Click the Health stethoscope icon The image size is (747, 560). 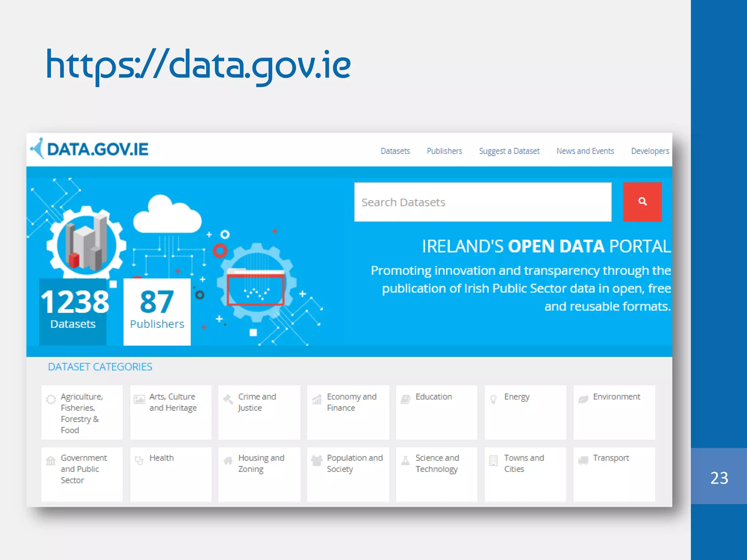click(x=139, y=460)
